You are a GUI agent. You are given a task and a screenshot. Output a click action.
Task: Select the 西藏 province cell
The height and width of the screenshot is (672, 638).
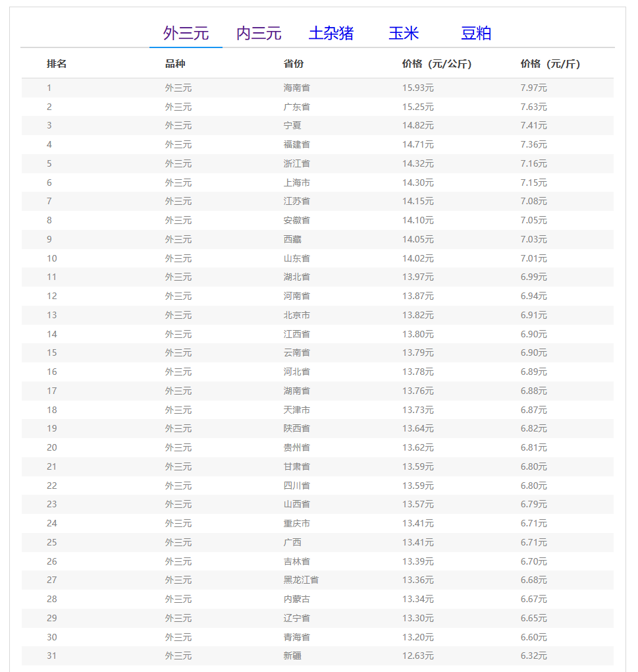(x=292, y=239)
